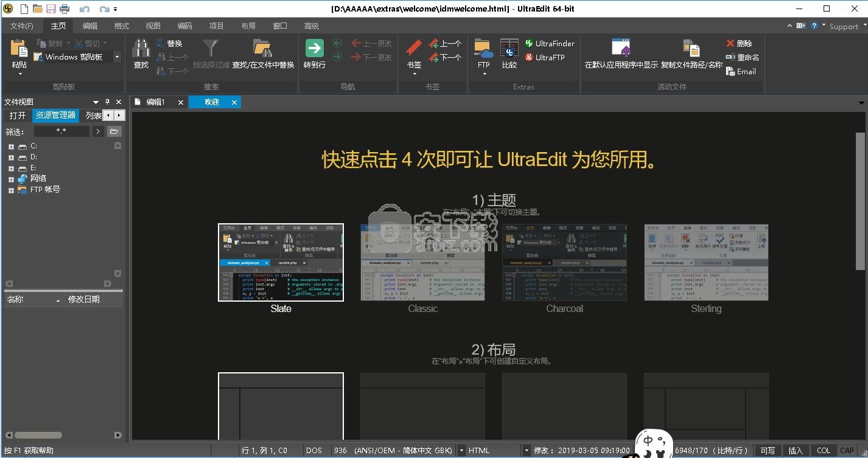Click the Find (查找) binoculars icon
Screen dimensions: 868x458
pos(141,49)
